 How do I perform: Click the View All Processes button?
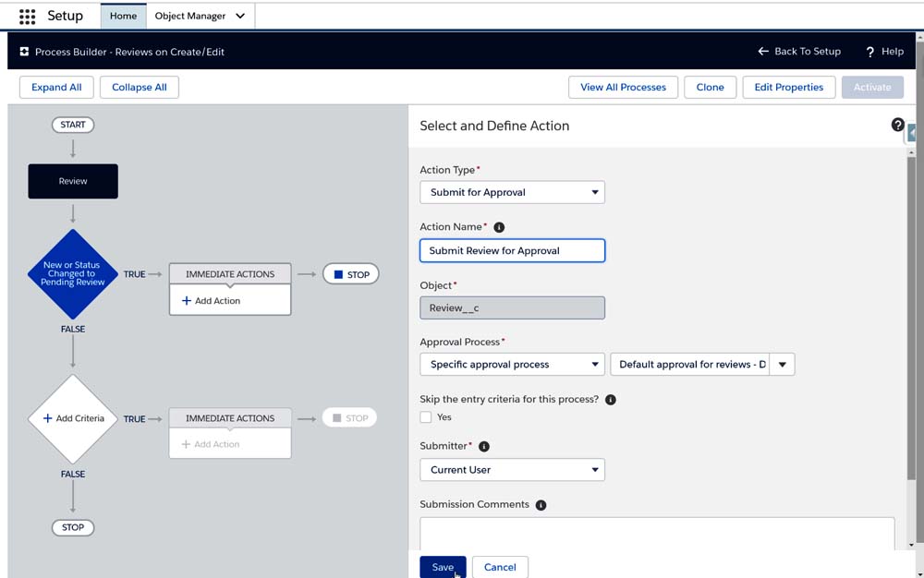coord(623,87)
